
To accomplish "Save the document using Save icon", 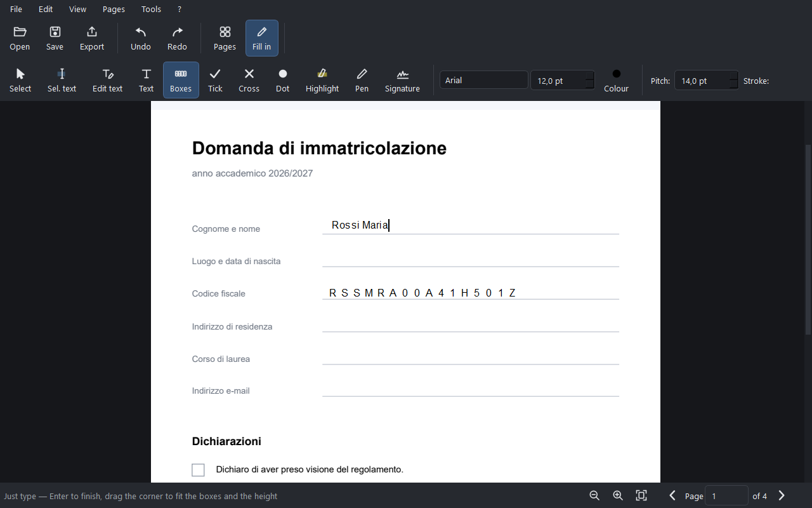I will coord(55,38).
